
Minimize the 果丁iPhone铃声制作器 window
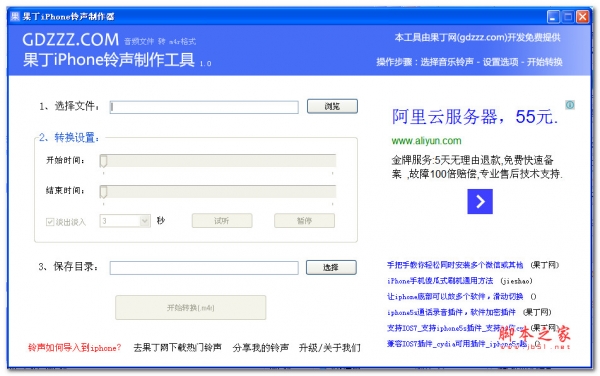(x=553, y=17)
